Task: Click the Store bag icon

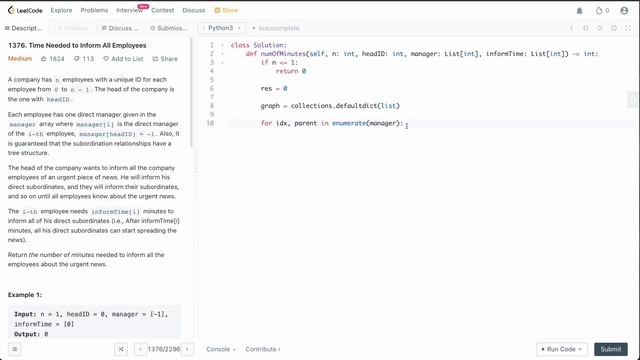Action: point(217,10)
